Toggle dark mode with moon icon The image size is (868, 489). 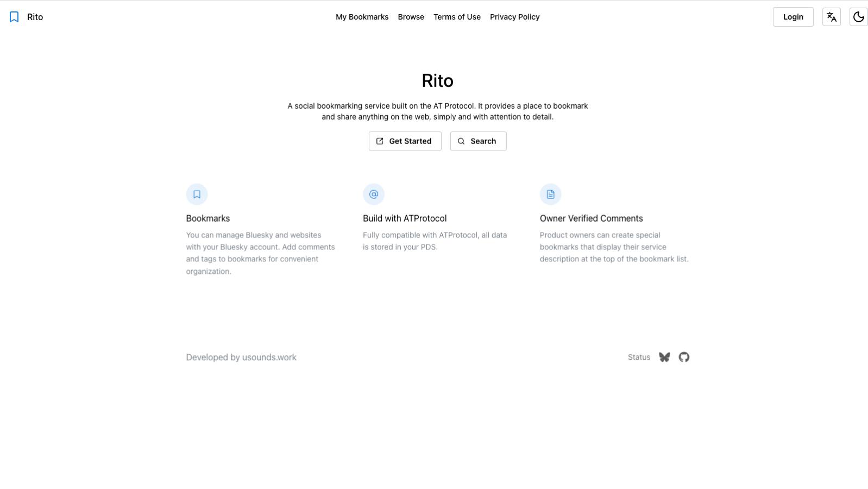(858, 17)
